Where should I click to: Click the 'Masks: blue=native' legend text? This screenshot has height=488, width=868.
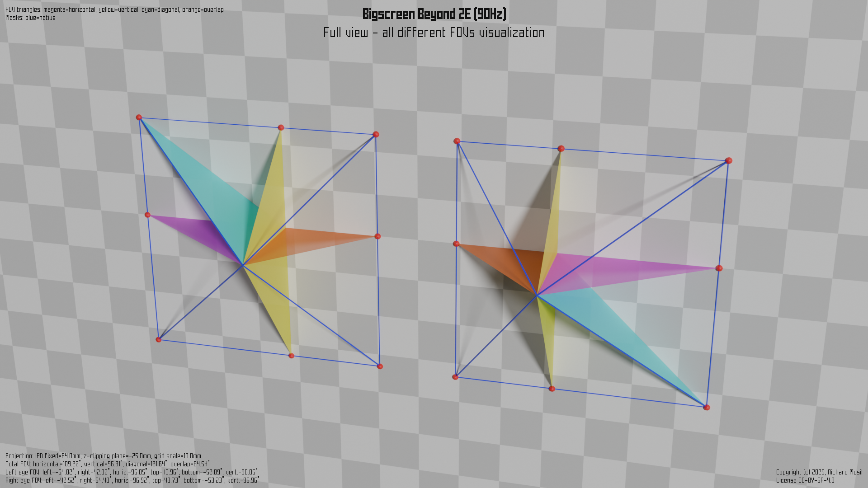pyautogui.click(x=30, y=18)
